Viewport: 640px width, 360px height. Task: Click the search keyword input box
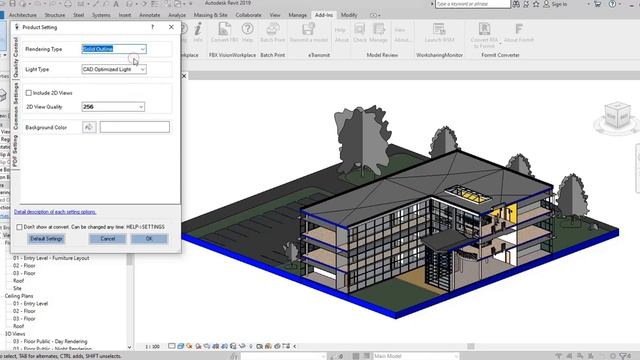pos(473,4)
